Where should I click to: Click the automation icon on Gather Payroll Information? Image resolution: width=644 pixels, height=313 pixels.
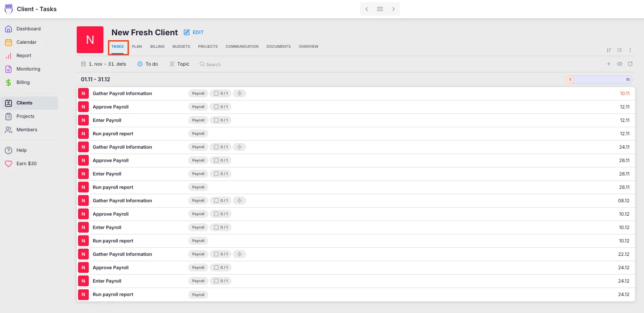click(x=239, y=93)
